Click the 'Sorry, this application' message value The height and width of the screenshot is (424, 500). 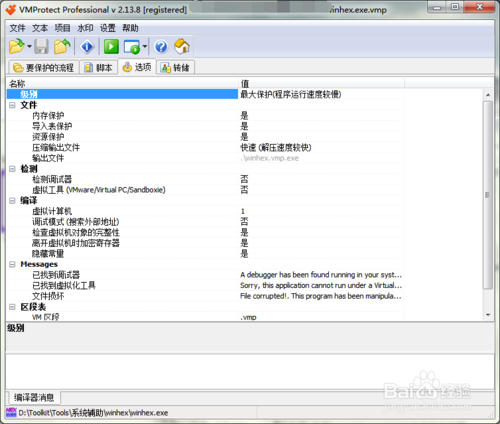(321, 285)
